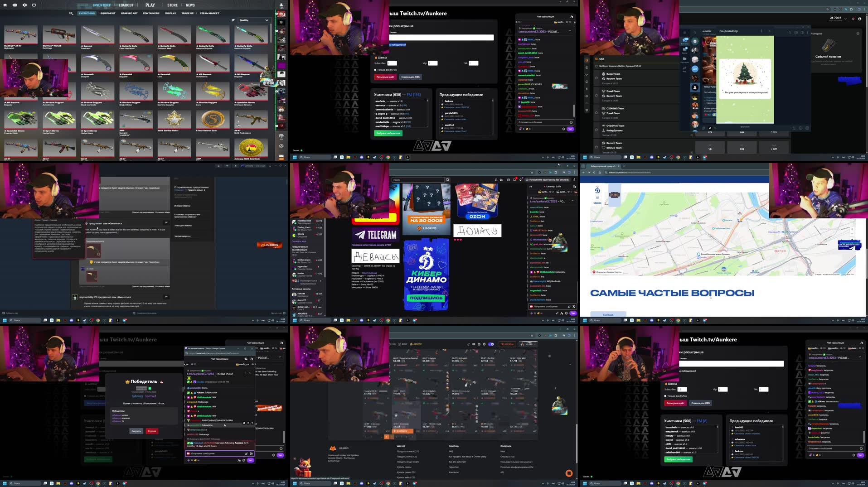Click the home icon in the CS2 menu
This screenshot has height=487, width=868.
5,5
